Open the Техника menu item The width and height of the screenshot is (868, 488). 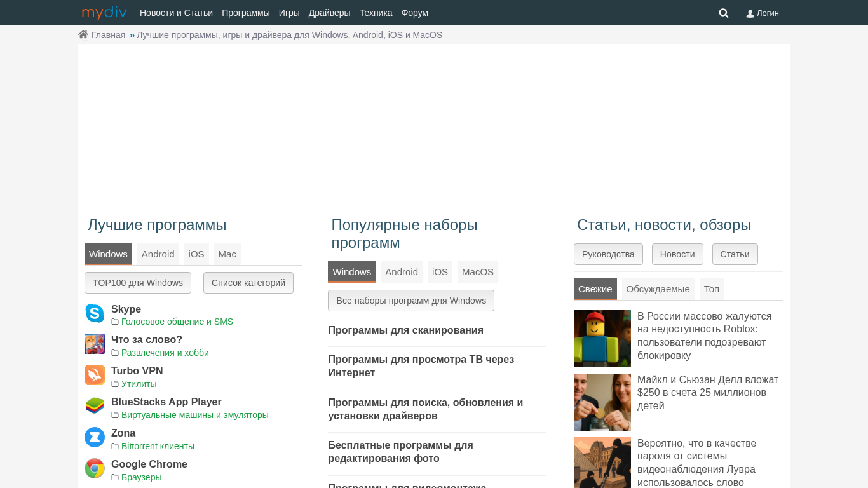point(376,13)
